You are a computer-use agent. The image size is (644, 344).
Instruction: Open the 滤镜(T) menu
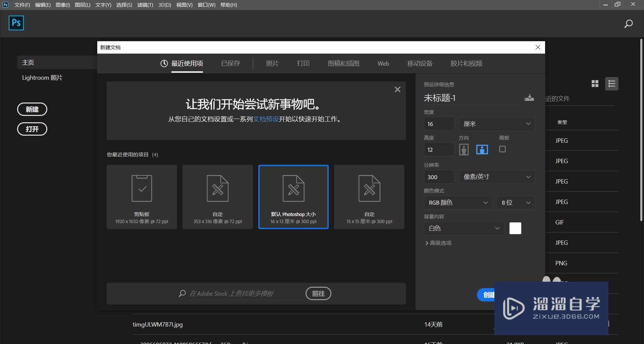point(145,5)
